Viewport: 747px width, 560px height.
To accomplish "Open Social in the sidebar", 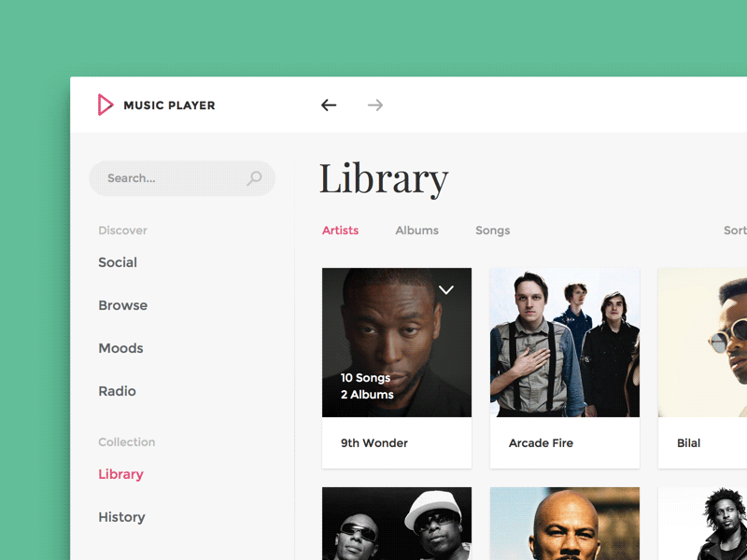I will point(118,262).
